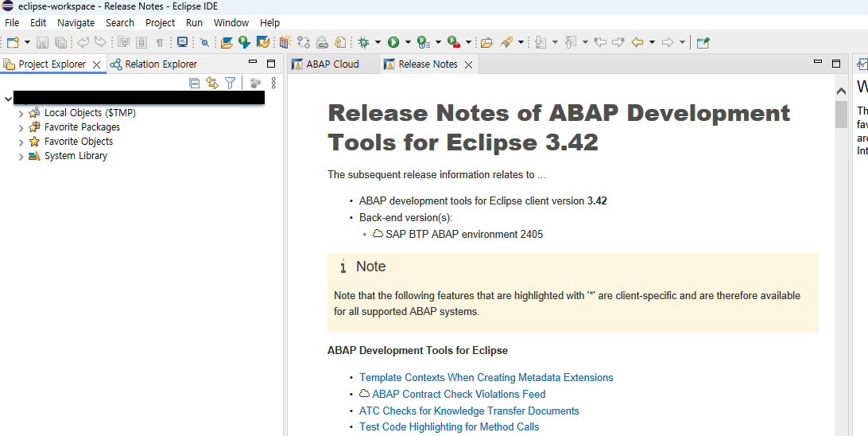Open the Back history dropdown arrow
The width and height of the screenshot is (868, 436).
pyautogui.click(x=652, y=42)
